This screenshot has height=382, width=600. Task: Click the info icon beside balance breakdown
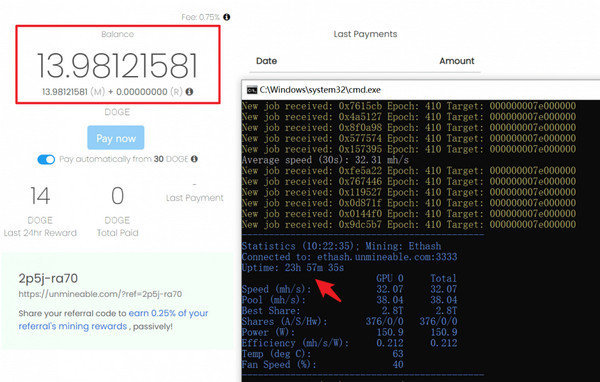click(189, 92)
